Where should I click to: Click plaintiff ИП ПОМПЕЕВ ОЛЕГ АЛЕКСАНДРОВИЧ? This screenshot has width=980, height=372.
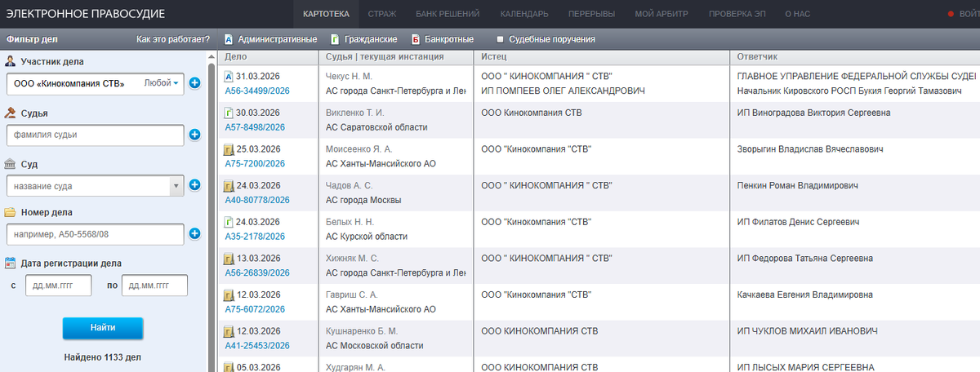pos(563,91)
